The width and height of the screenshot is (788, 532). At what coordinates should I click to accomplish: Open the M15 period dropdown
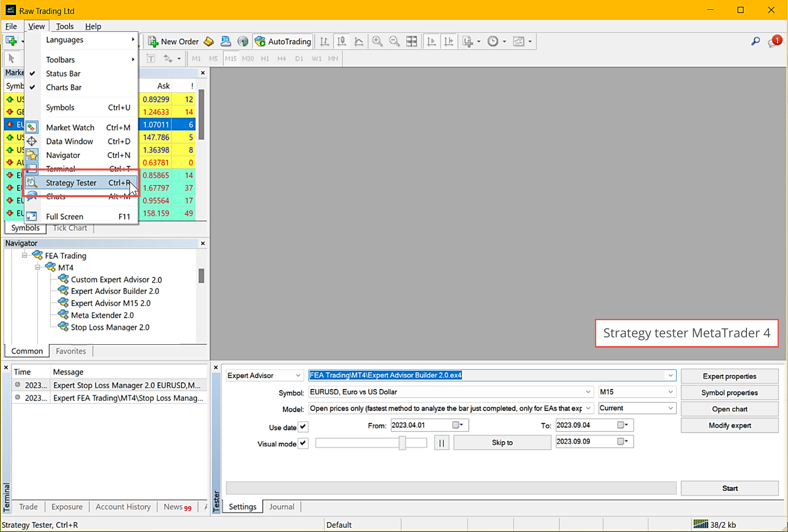(x=637, y=392)
